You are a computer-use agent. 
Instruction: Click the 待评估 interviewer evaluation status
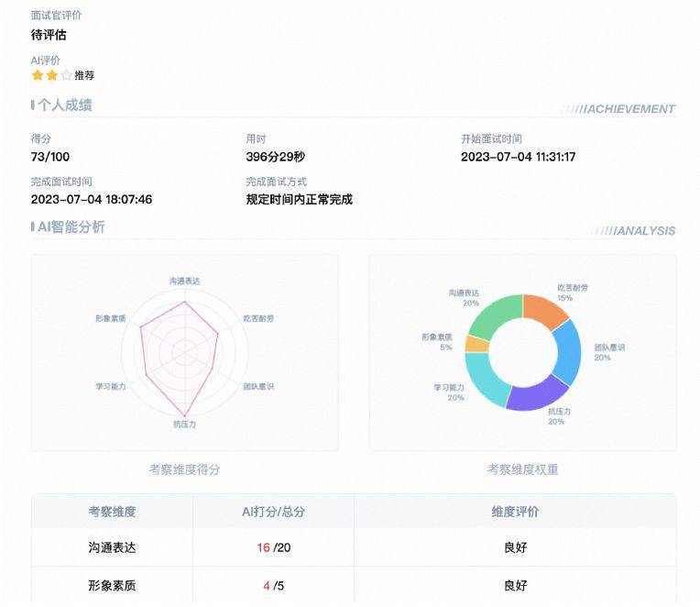[x=49, y=35]
